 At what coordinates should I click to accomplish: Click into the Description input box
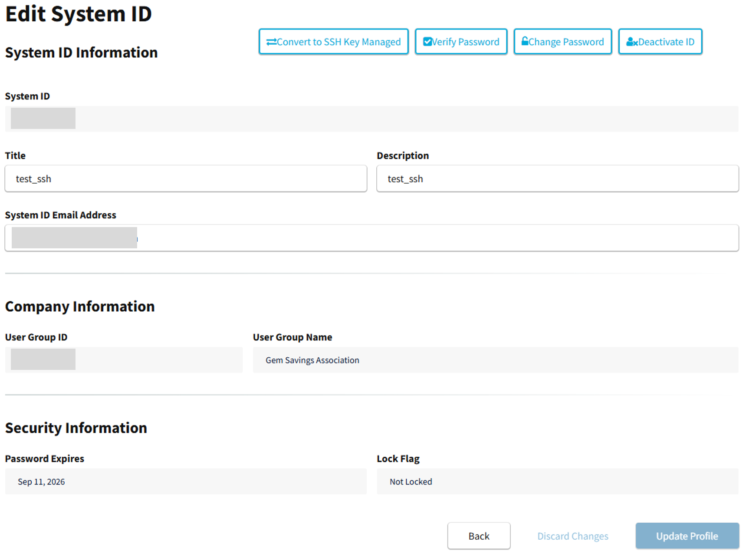pos(557,179)
